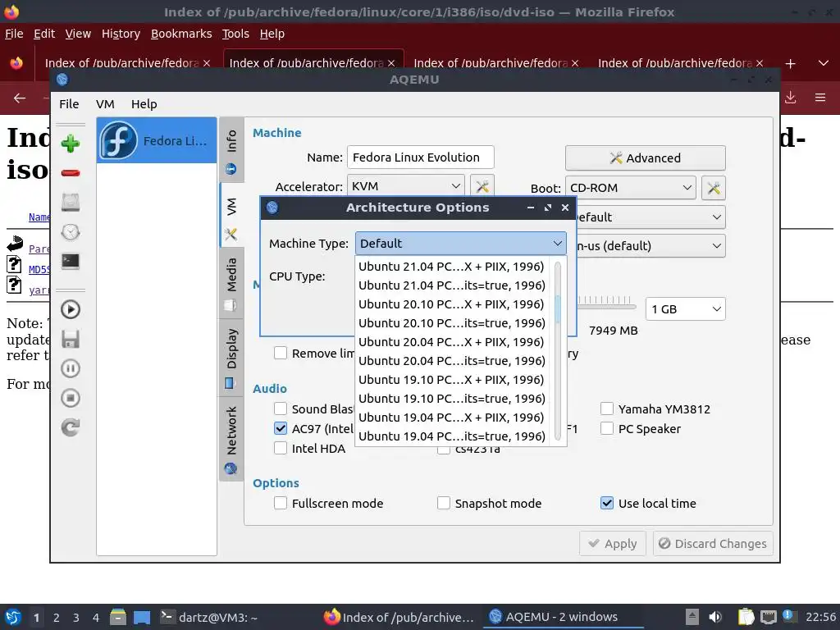Select the Fedora Linux VM in the list
The image size is (840, 630).
click(157, 141)
